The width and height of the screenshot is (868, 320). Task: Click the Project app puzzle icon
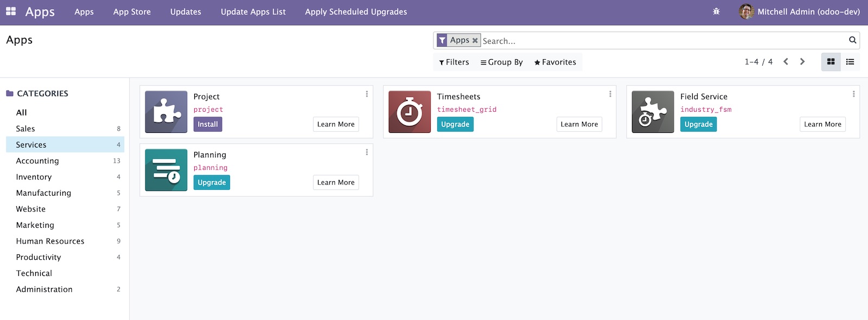coord(166,112)
